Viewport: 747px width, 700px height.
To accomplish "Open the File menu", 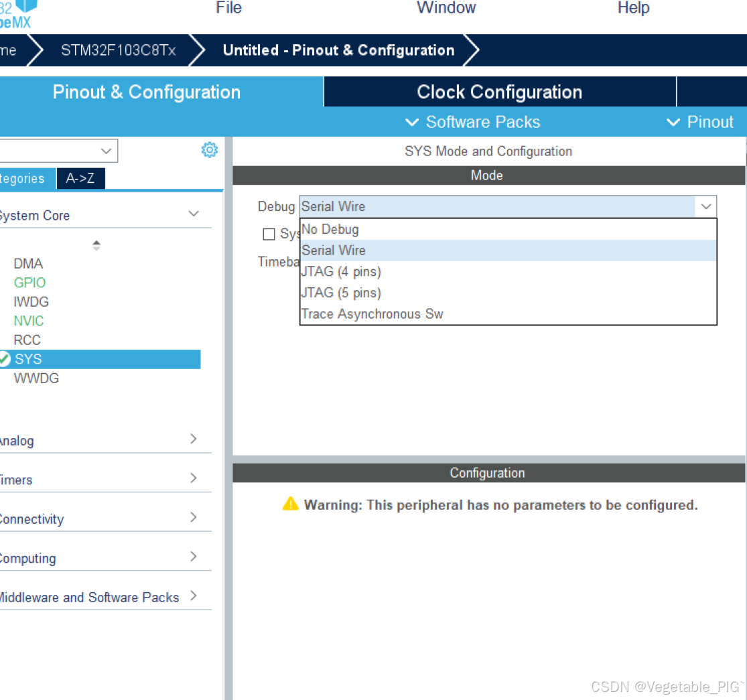I will pyautogui.click(x=228, y=7).
